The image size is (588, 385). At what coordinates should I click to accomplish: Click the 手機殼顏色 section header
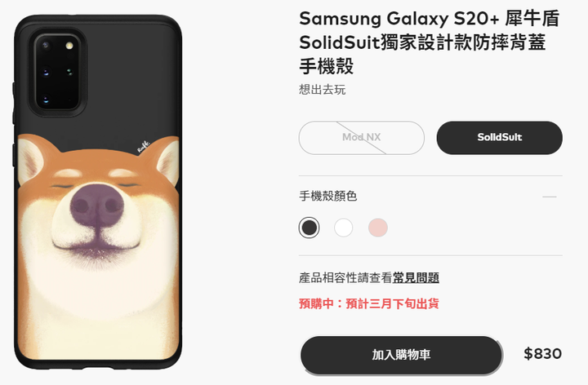[327, 196]
